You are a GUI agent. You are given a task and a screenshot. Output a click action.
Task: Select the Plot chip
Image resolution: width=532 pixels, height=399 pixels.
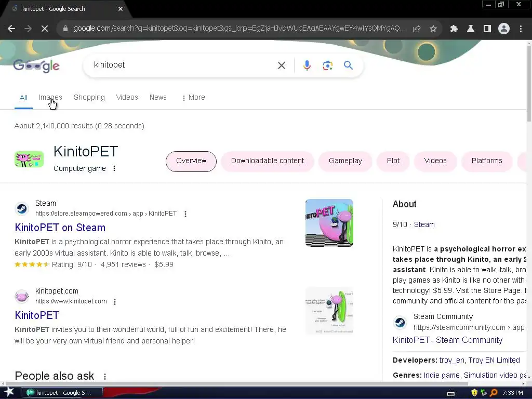pyautogui.click(x=393, y=161)
